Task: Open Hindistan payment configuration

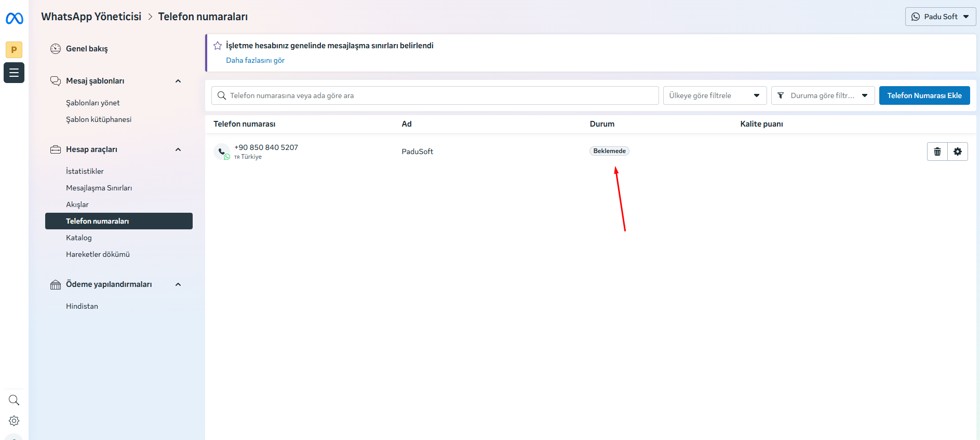Action: click(x=82, y=306)
